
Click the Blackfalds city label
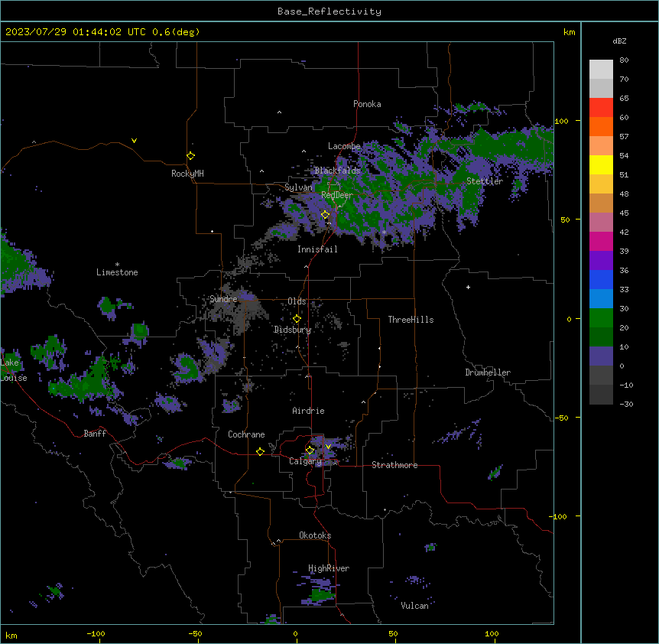[337, 171]
